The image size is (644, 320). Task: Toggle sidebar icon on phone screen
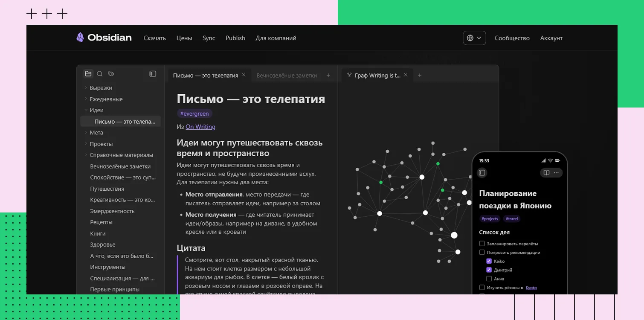pyautogui.click(x=482, y=173)
